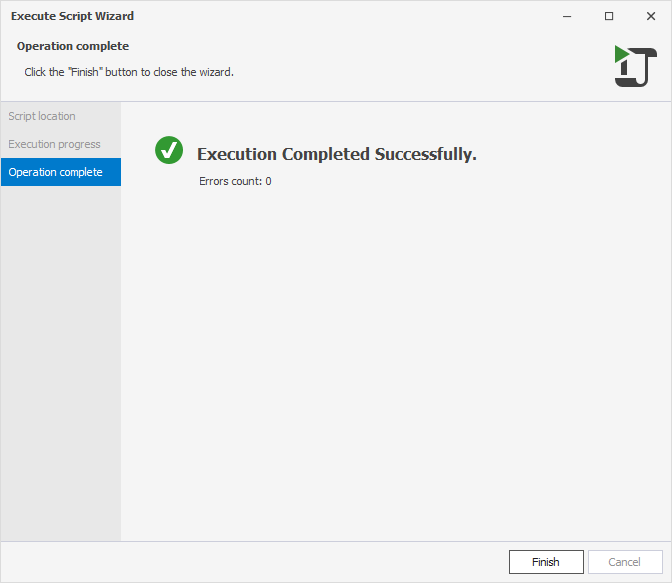Viewport: 672px width, 583px height.
Task: Click the 'Errors count: 0' text
Action: [235, 181]
